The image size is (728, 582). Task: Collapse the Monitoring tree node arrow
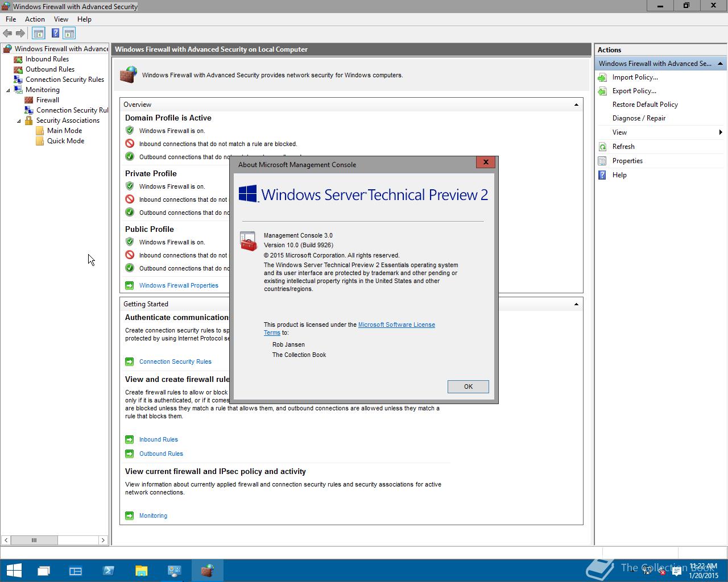(8, 90)
